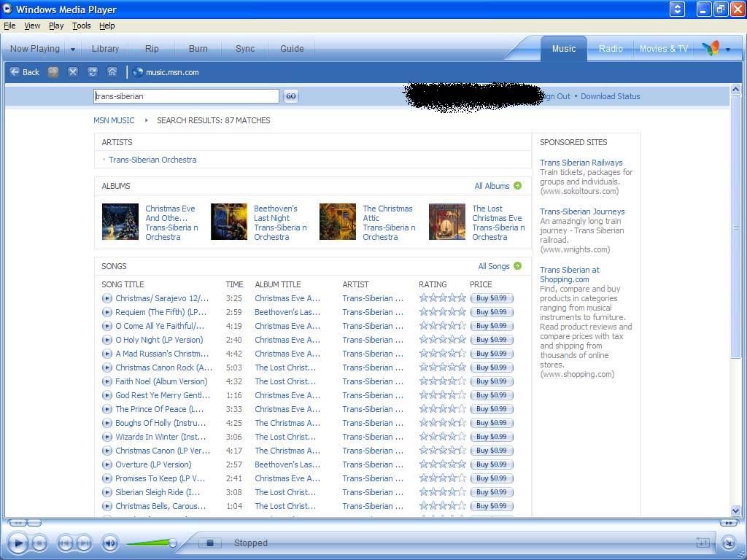Preview O Come All Ye Faithful play icon

[107, 326]
